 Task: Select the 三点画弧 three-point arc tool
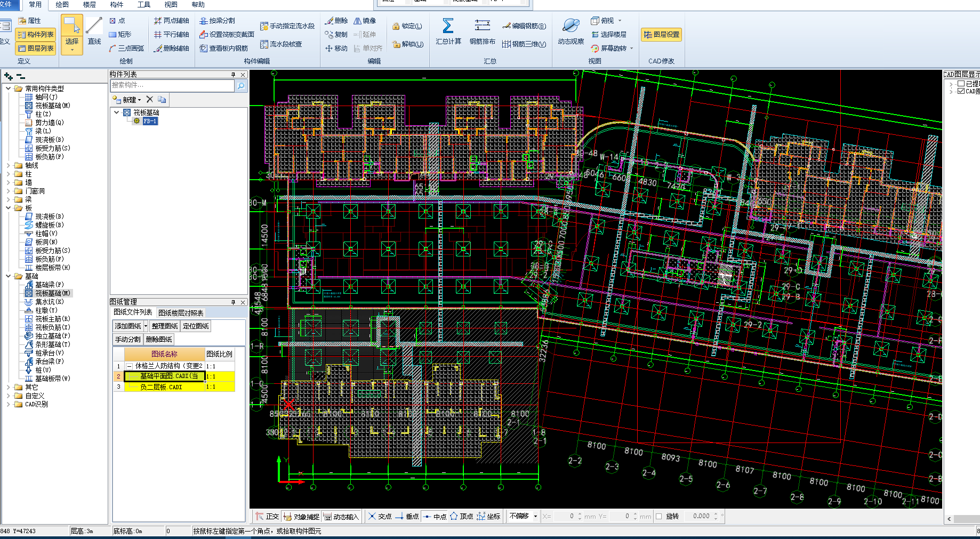point(126,49)
